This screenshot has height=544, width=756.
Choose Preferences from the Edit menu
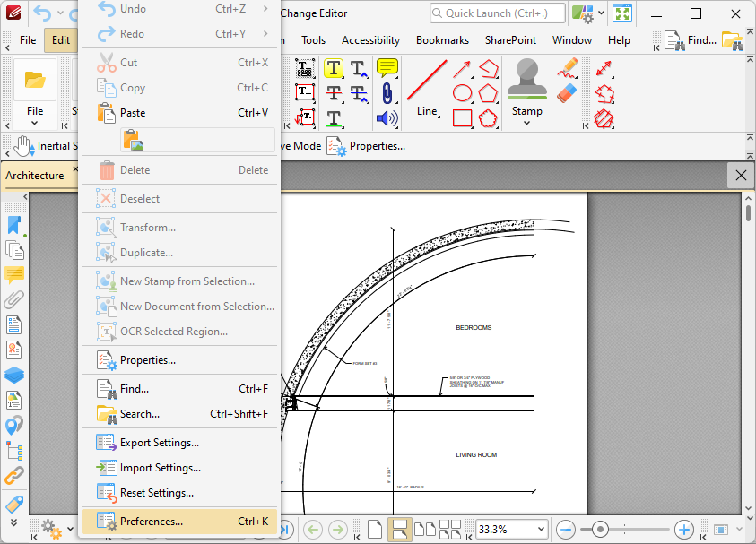pyautogui.click(x=179, y=522)
